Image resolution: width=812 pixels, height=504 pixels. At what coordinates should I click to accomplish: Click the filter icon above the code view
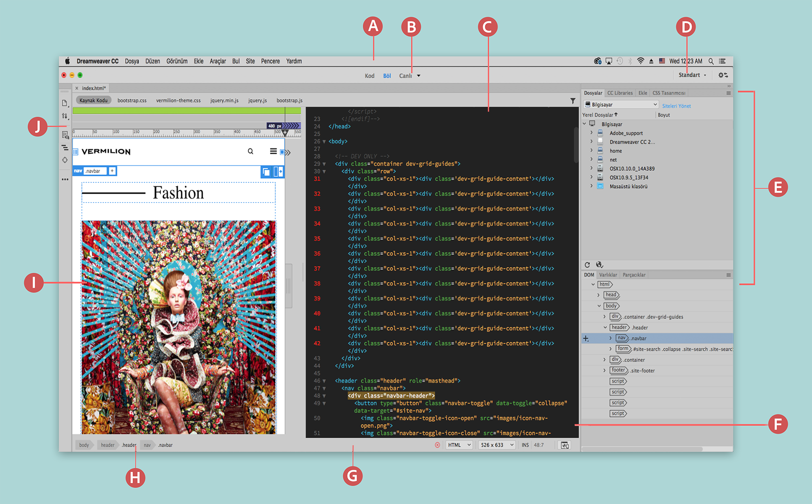point(573,101)
